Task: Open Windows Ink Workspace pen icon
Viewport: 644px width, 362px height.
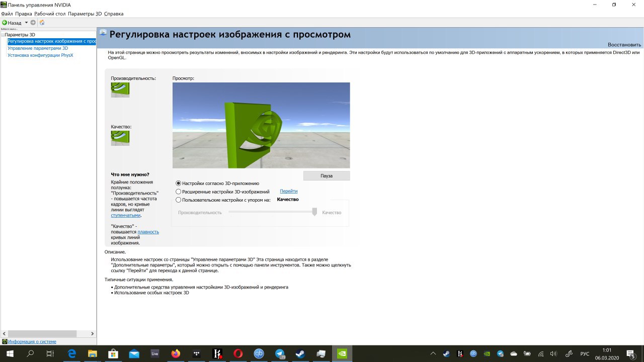Action: click(x=569, y=354)
